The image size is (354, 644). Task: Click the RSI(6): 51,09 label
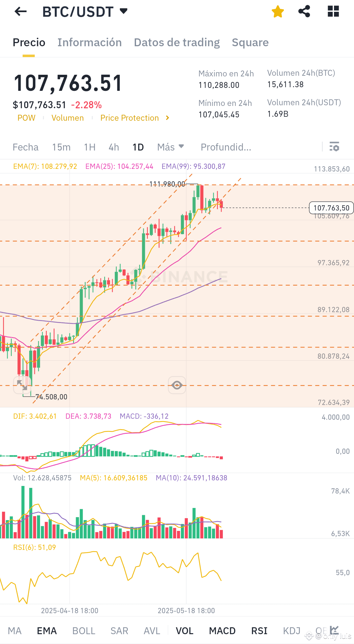[x=34, y=548]
